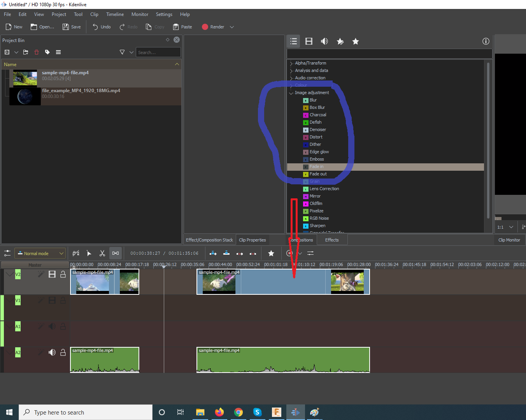
Task: Click the Save button in toolbar
Action: 72,27
